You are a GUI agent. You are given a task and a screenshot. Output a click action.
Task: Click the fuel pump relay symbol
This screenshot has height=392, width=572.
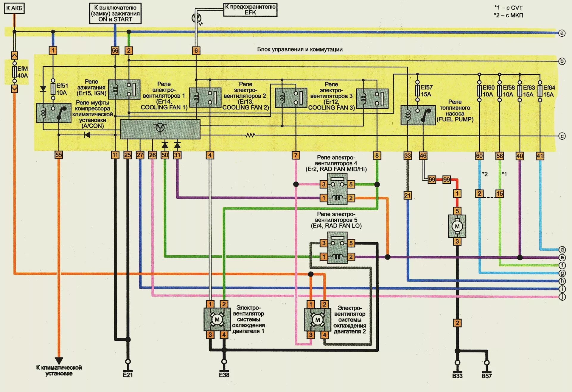coord(418,115)
